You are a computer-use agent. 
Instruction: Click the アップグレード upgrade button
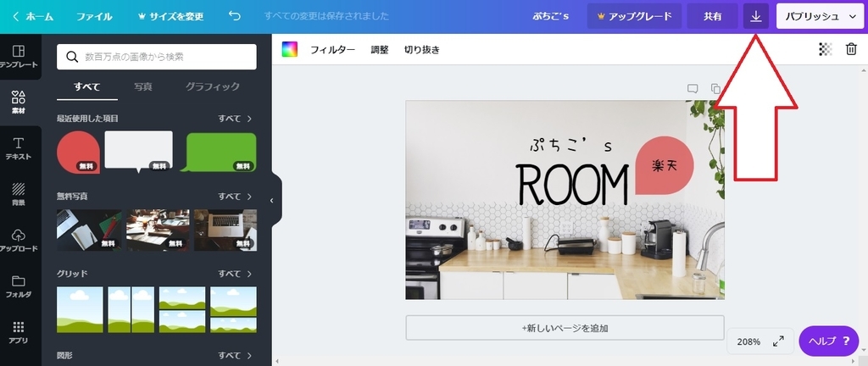coord(634,17)
